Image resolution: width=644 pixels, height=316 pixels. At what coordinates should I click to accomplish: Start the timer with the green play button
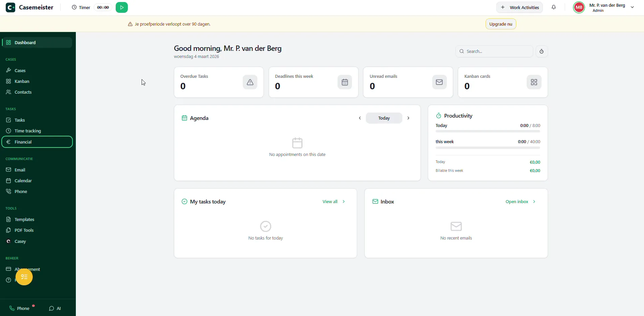click(121, 7)
